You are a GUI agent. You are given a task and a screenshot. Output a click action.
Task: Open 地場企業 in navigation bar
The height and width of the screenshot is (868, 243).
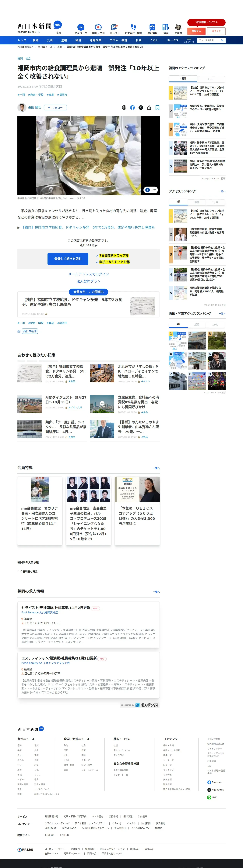96,40
